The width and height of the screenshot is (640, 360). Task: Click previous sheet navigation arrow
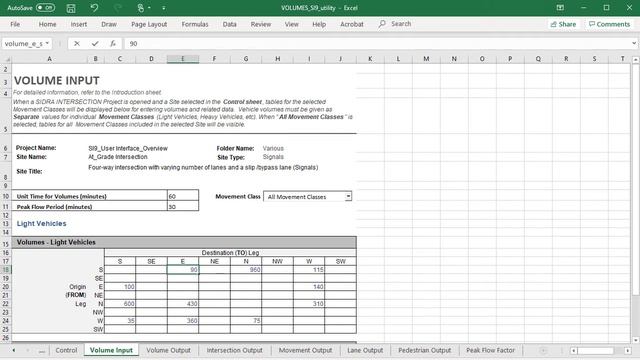13,350
